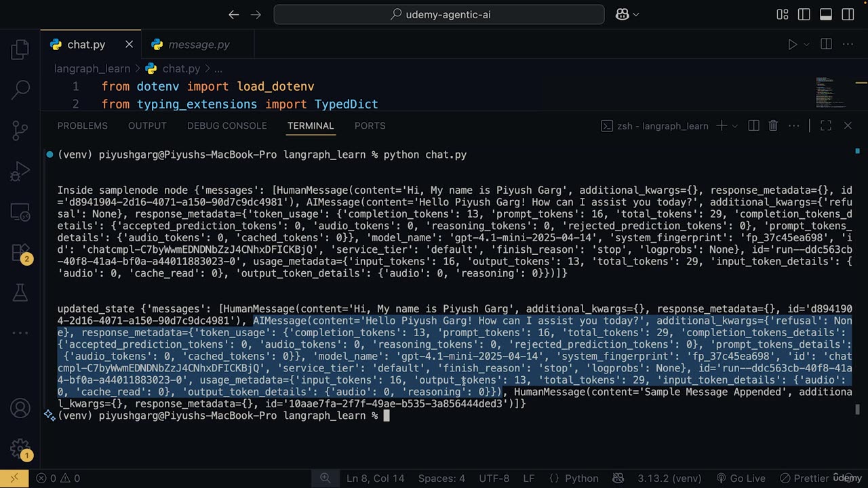Create a new terminal with plus
Viewport: 868px width, 488px height.
tap(721, 125)
